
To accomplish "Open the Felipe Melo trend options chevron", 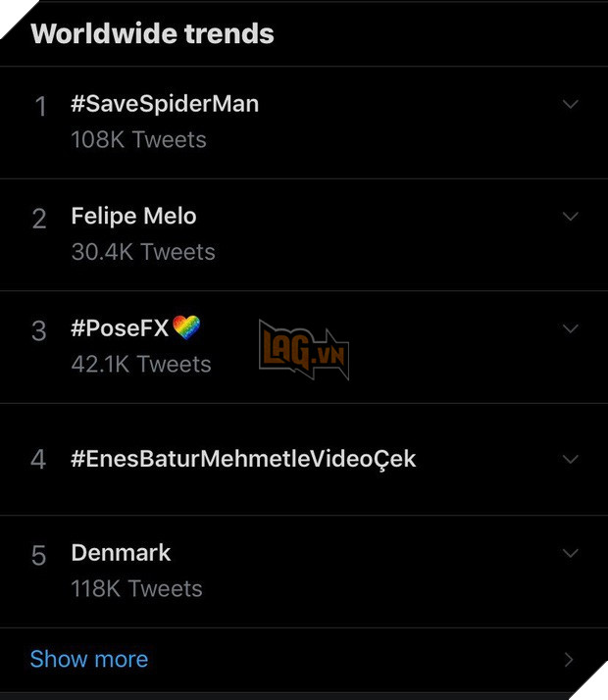I will 571,216.
